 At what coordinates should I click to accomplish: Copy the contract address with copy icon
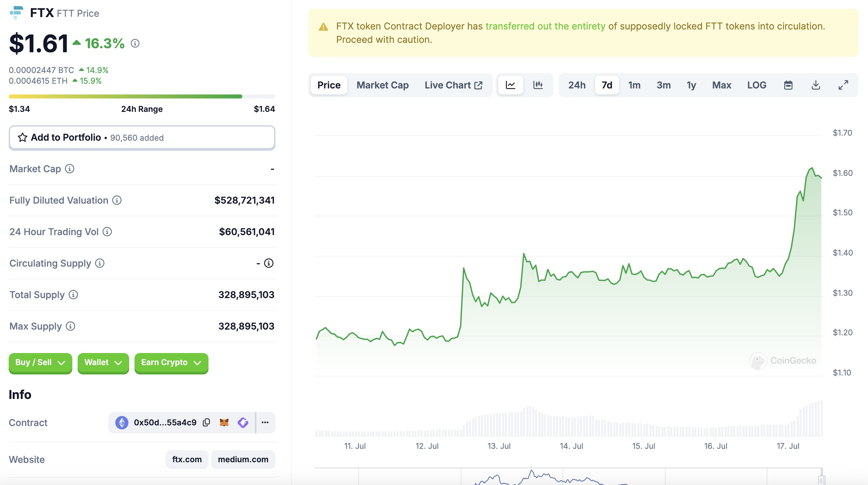coord(206,423)
